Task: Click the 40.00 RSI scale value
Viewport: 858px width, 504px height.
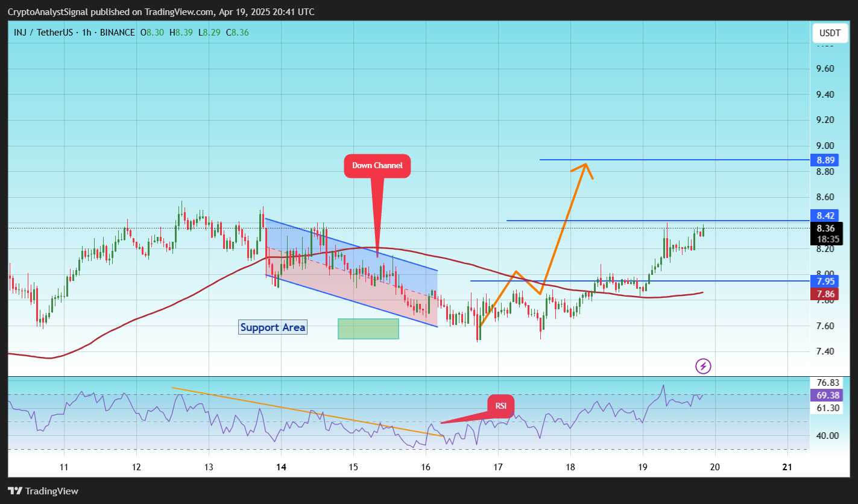Action: (828, 435)
